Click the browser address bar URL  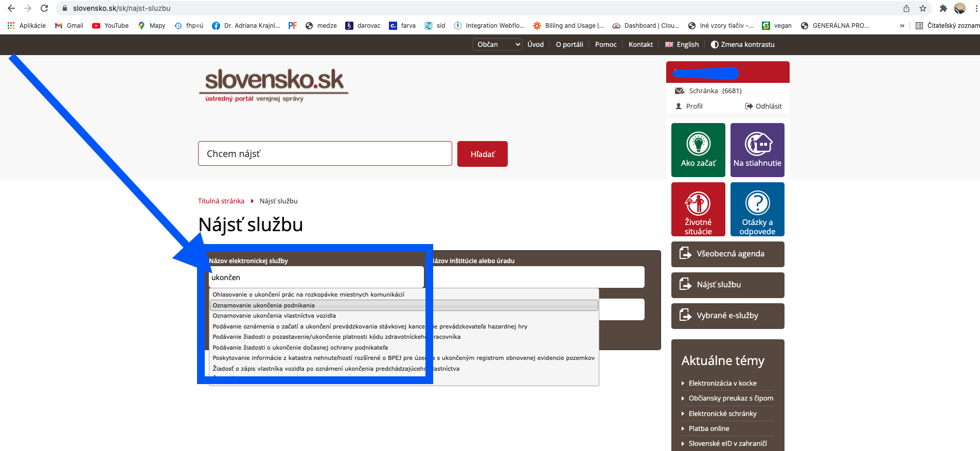[121, 8]
